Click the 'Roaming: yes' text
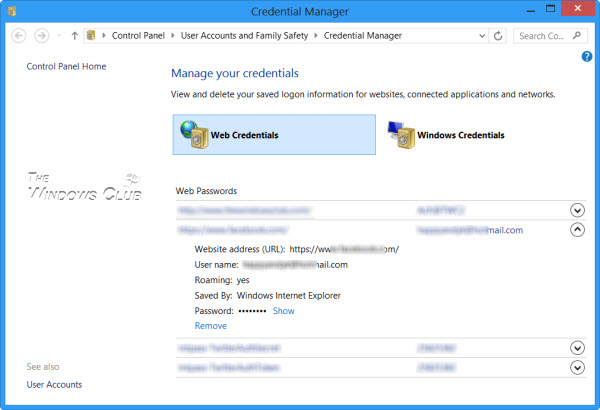This screenshot has height=410, width=600. (222, 280)
